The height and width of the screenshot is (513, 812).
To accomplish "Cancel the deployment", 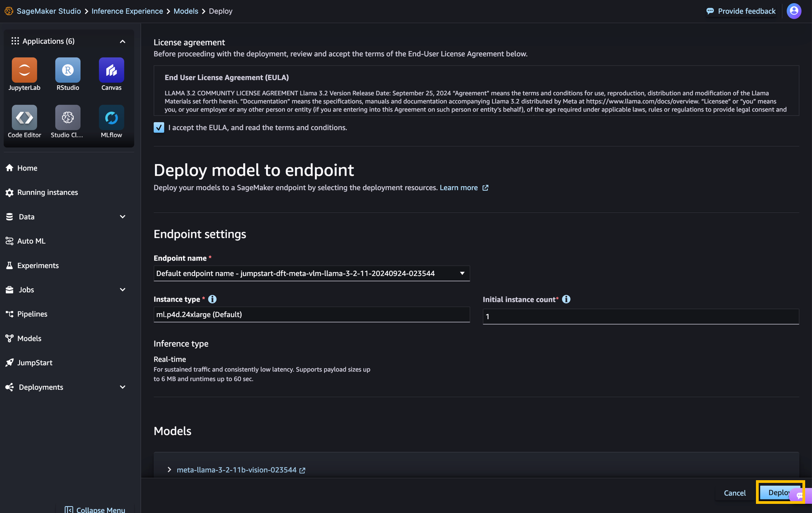I will (735, 493).
